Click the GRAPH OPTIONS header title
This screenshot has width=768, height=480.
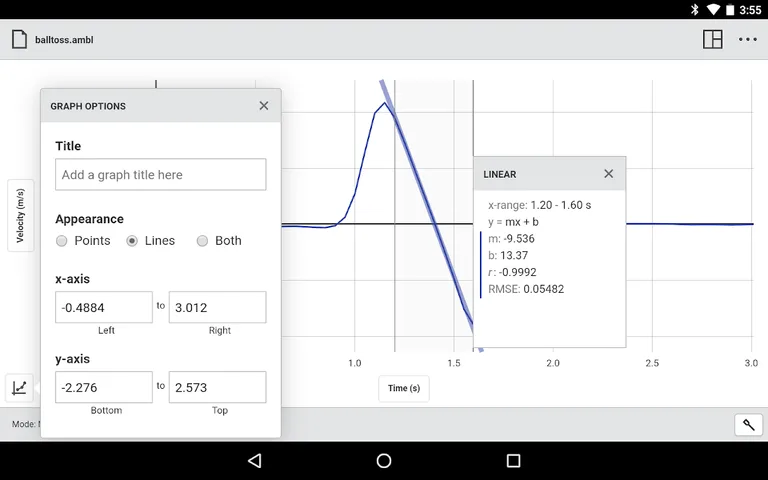point(88,106)
